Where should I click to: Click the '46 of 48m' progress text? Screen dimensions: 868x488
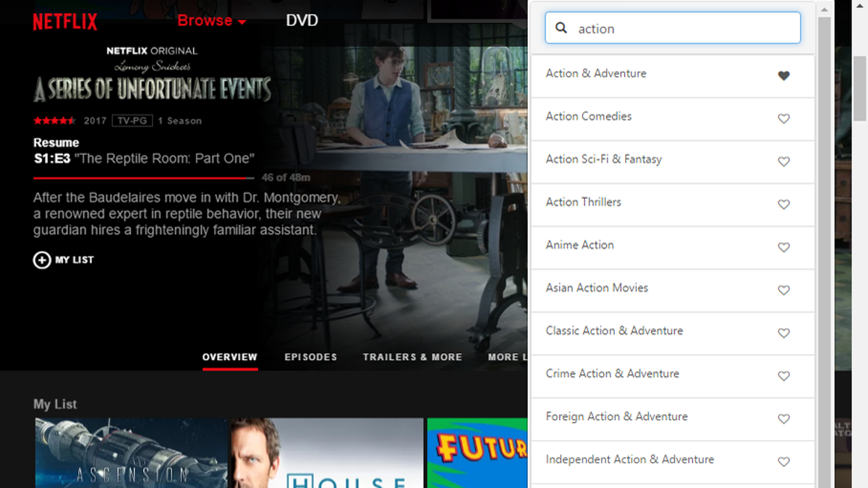286,177
